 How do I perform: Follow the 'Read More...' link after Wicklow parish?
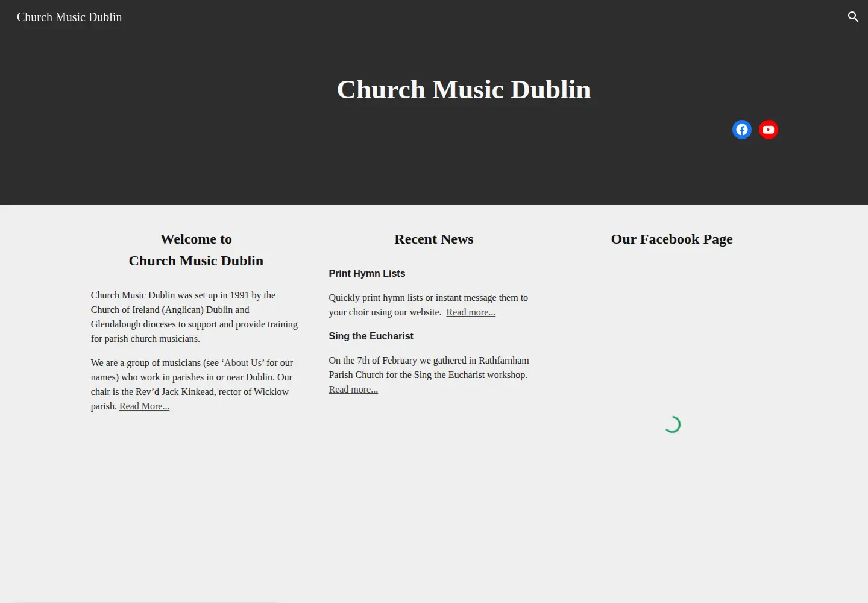click(145, 406)
